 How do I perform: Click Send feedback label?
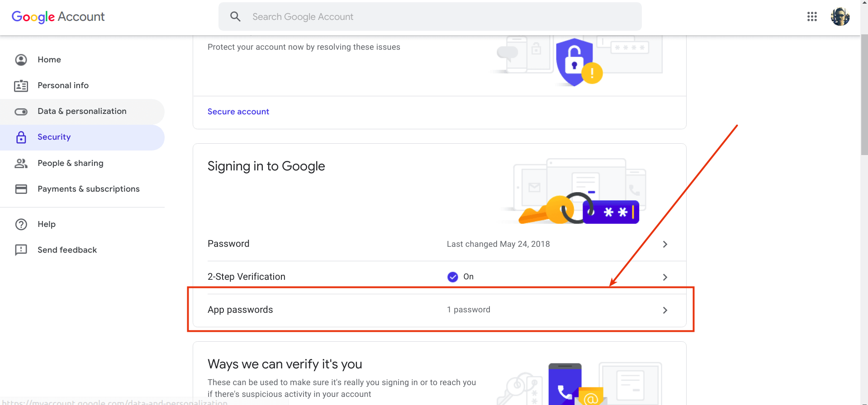tap(67, 250)
